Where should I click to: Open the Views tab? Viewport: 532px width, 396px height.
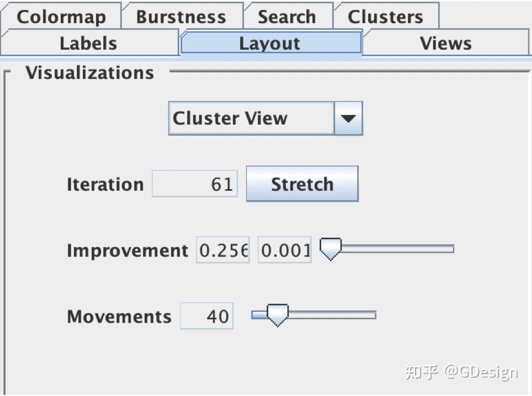(445, 44)
